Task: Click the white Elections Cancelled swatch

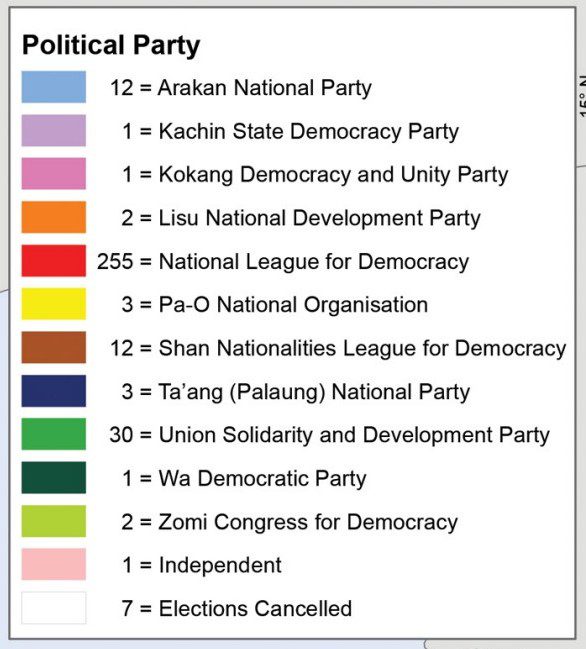Action: click(x=54, y=608)
